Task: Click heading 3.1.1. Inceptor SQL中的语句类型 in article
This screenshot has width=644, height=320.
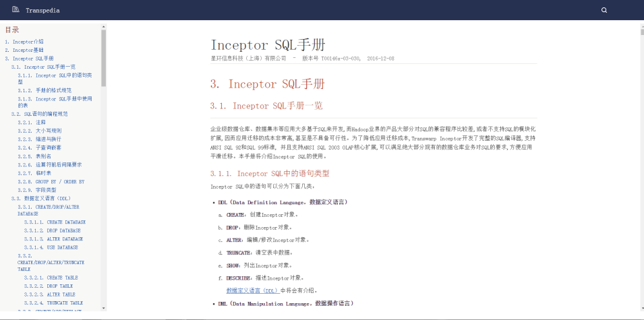Action: click(270, 174)
